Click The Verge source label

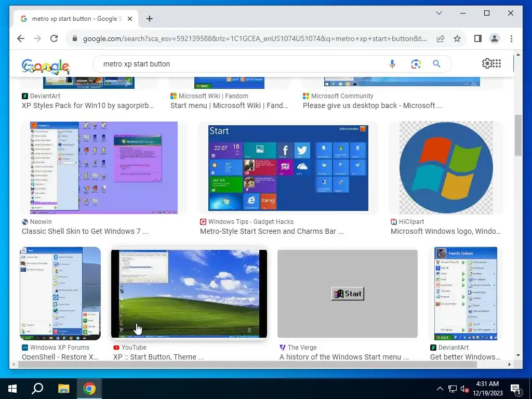coord(302,348)
